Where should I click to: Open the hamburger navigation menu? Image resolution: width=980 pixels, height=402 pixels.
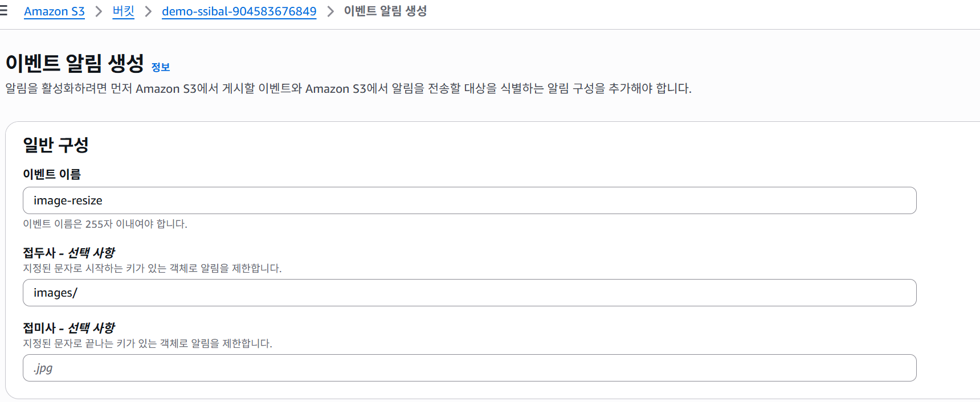[x=3, y=11]
